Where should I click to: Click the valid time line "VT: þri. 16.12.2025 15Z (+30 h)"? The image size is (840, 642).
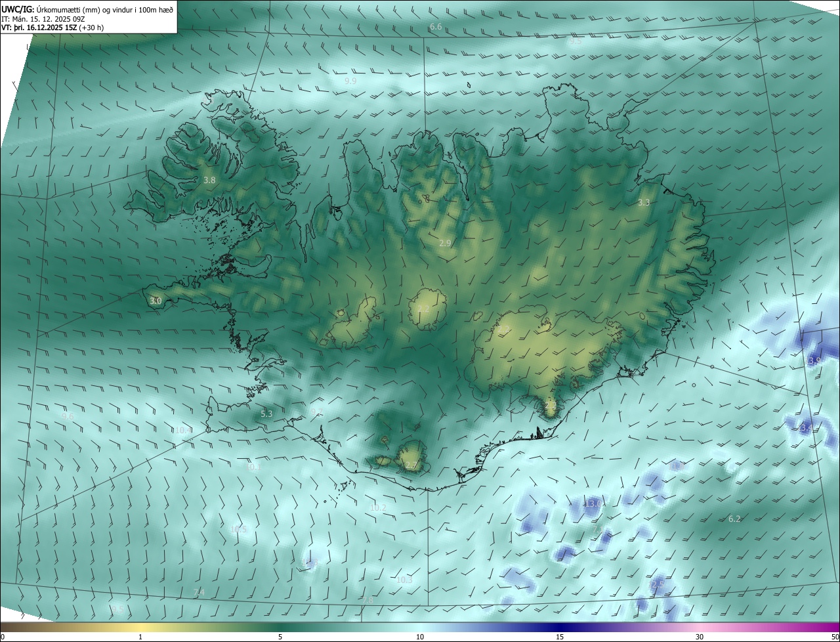point(52,28)
